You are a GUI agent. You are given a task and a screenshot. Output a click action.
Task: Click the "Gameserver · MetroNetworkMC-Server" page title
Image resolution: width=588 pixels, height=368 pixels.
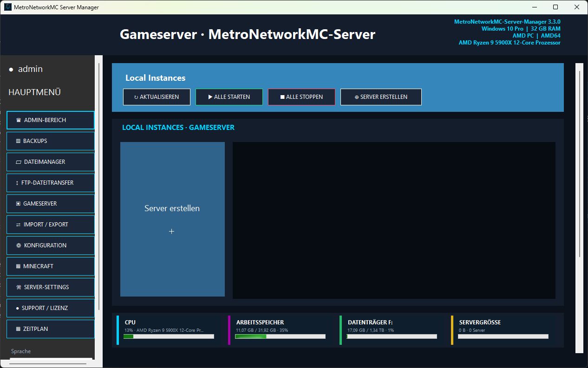tap(248, 34)
